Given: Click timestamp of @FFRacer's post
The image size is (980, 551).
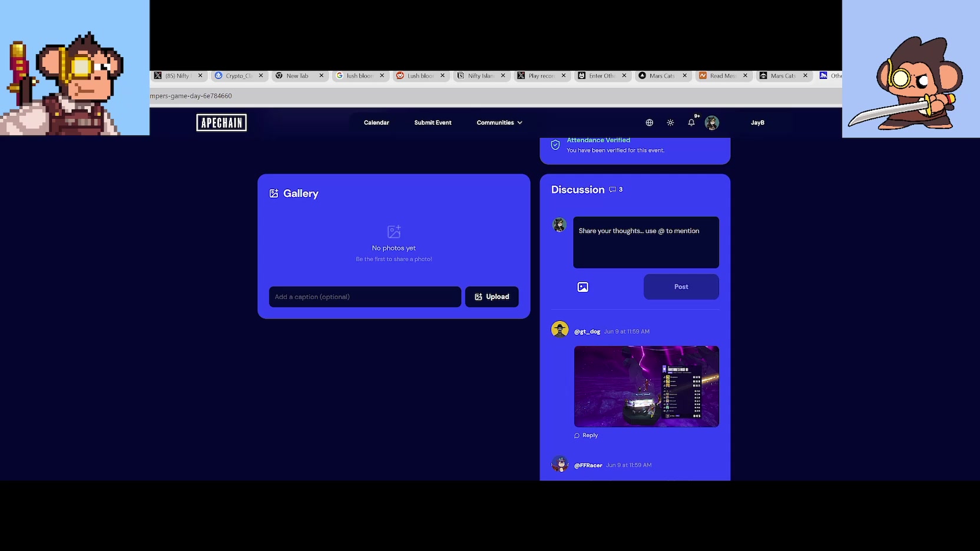Looking at the screenshot, I should click(629, 465).
